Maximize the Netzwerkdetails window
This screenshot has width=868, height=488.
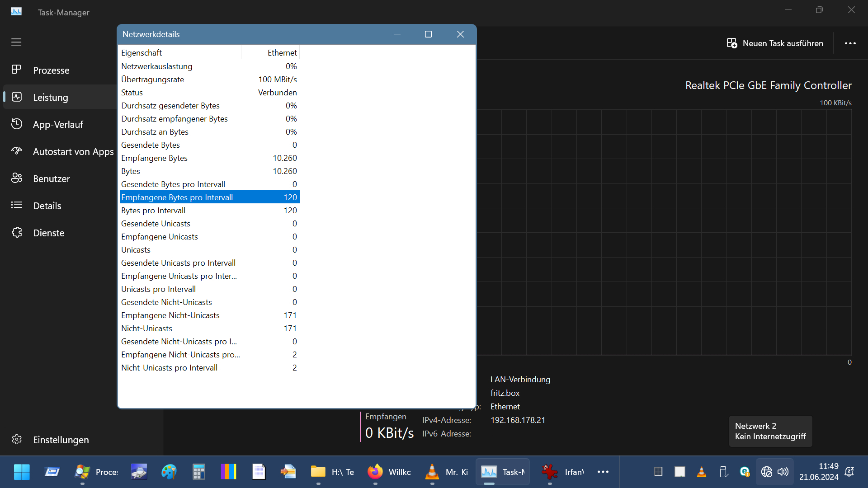click(428, 34)
